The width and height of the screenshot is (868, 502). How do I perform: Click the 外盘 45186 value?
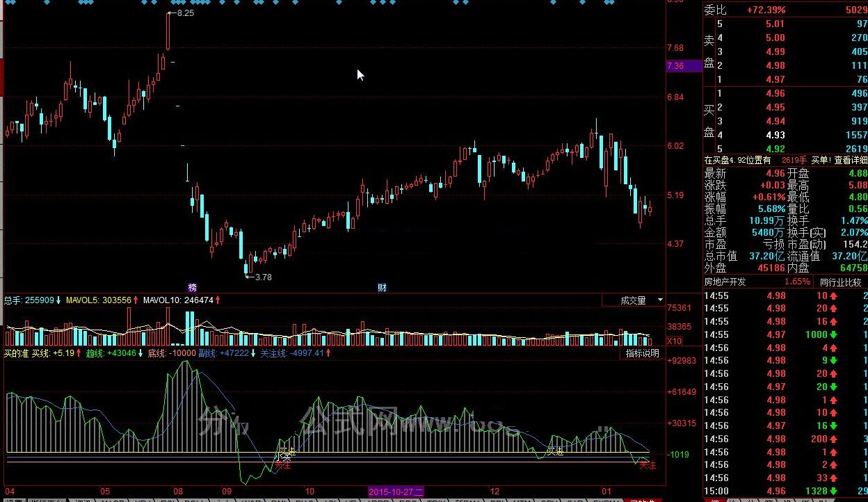pos(770,268)
